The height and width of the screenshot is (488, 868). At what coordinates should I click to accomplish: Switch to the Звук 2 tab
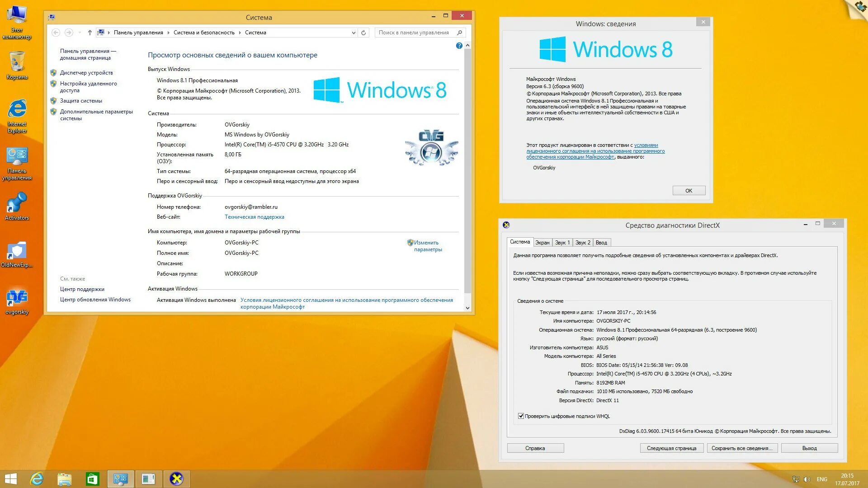[583, 243]
